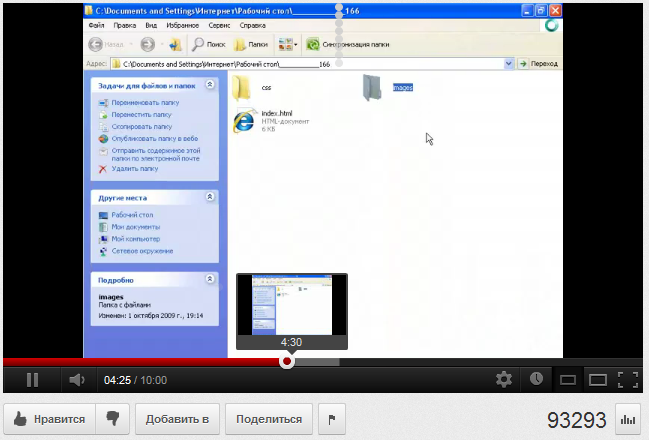
Task: Select the index.html Internet Explorer icon
Action: (244, 121)
